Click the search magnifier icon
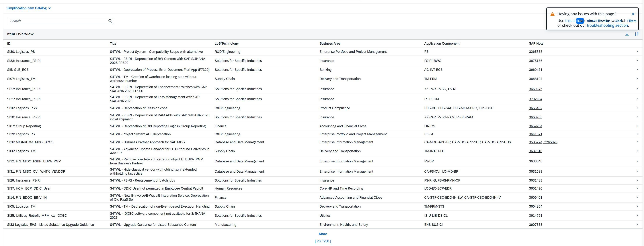644x246 pixels. click(110, 21)
